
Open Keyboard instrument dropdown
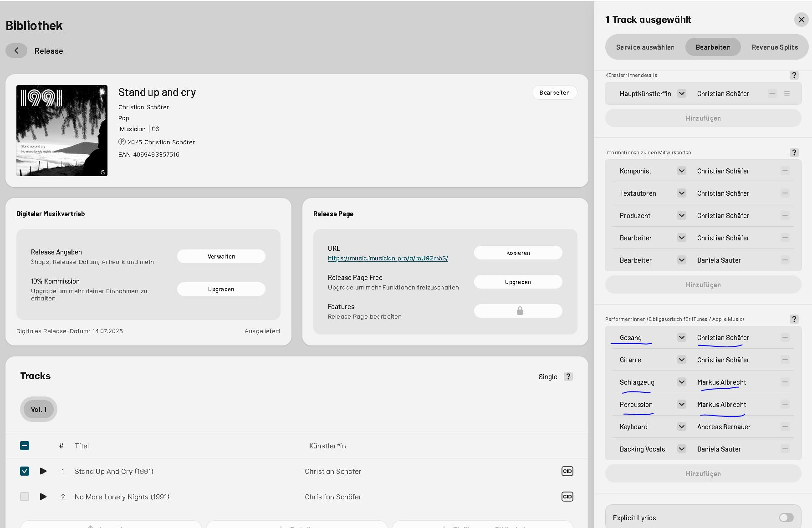[682, 427]
